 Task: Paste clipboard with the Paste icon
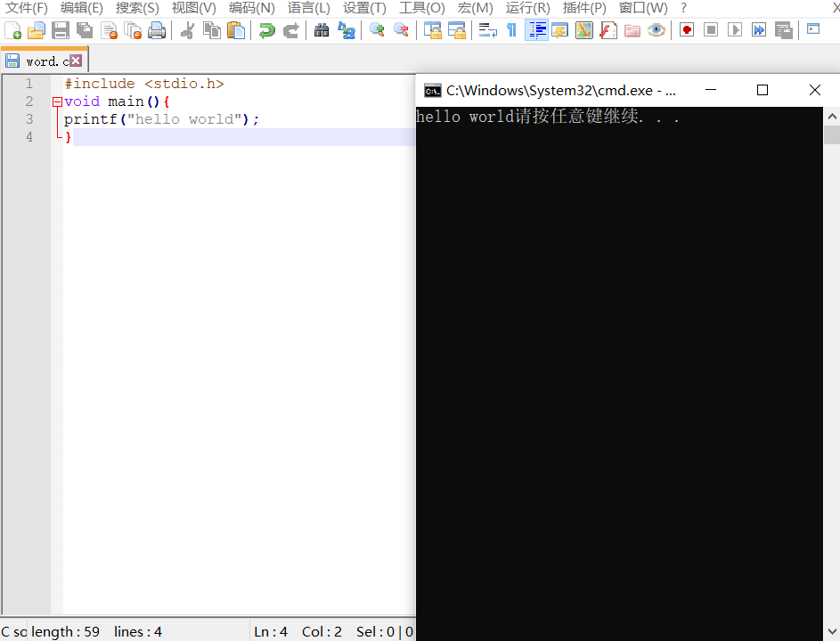point(236,30)
